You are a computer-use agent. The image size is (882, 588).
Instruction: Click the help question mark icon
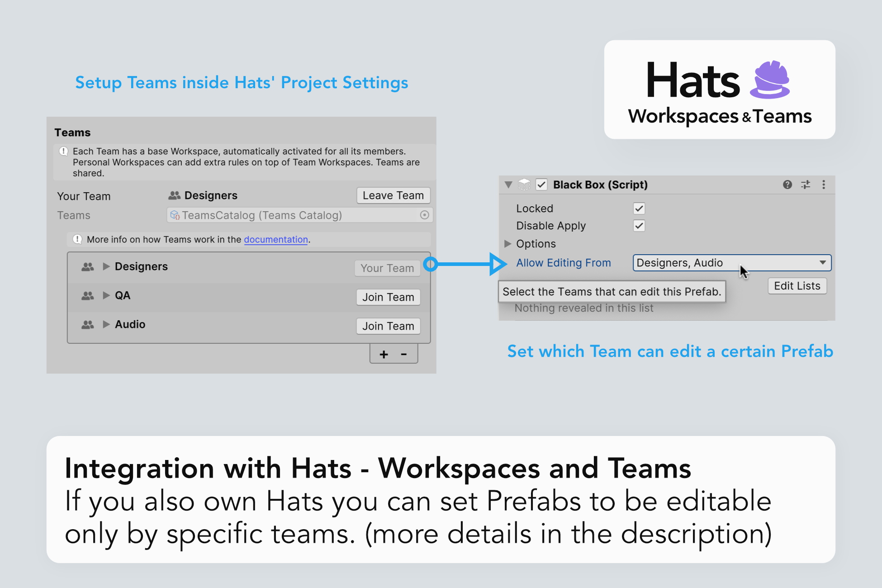(787, 185)
